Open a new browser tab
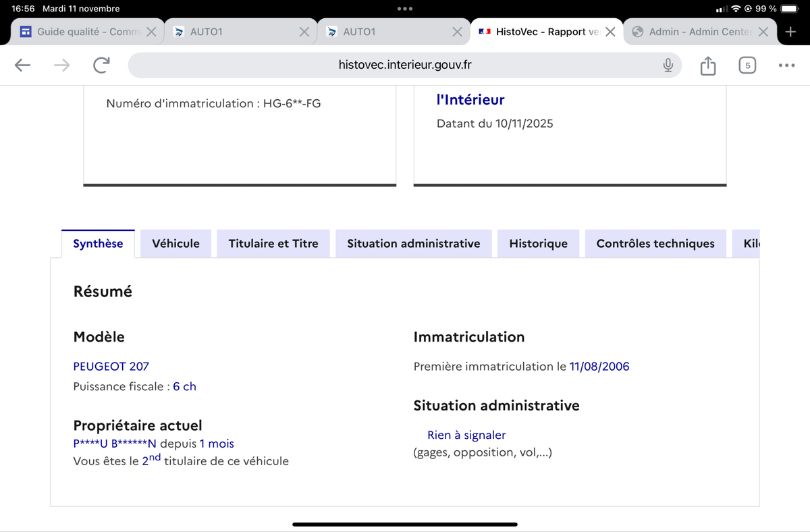The height and width of the screenshot is (532, 810). 791,32
